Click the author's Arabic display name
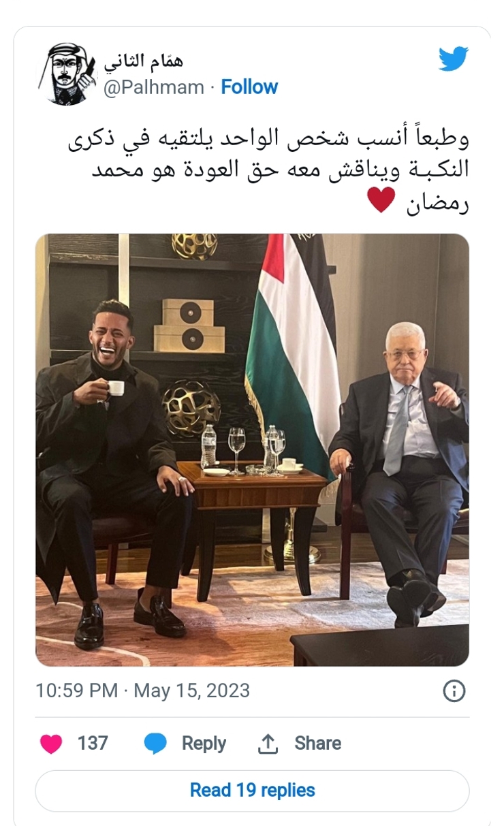 [x=143, y=61]
